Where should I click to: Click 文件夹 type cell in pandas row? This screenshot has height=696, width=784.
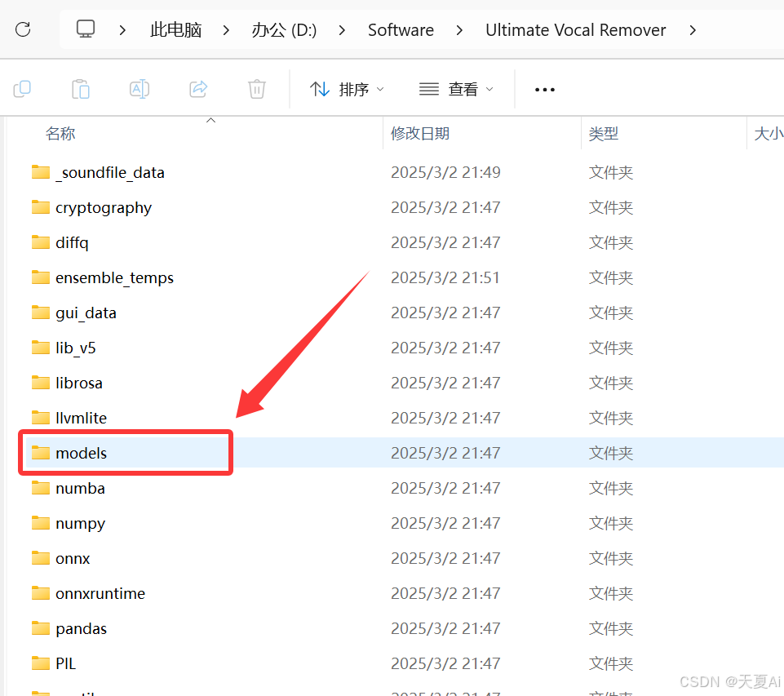pyautogui.click(x=611, y=628)
